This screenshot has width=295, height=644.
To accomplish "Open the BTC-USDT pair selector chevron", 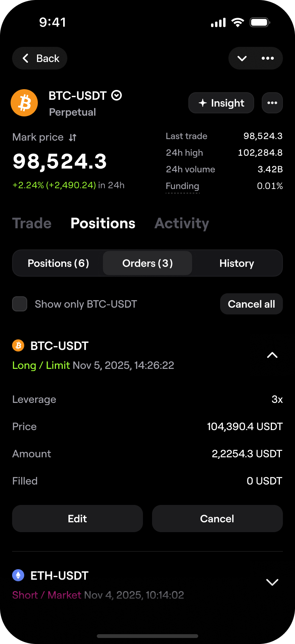I will (116, 96).
